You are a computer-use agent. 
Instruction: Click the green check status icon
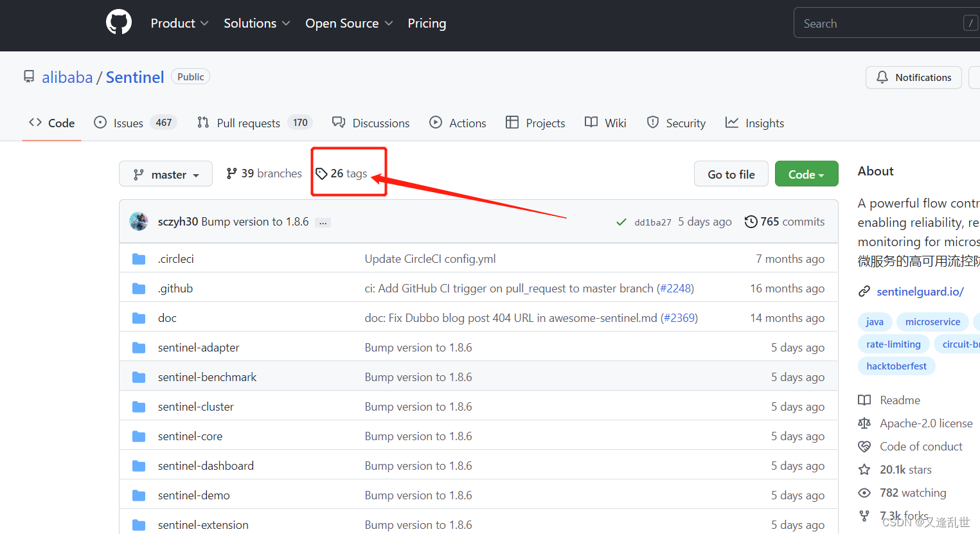pyautogui.click(x=621, y=222)
